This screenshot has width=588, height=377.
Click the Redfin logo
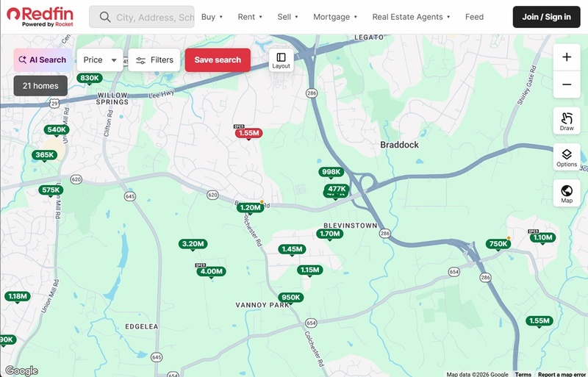tap(40, 16)
